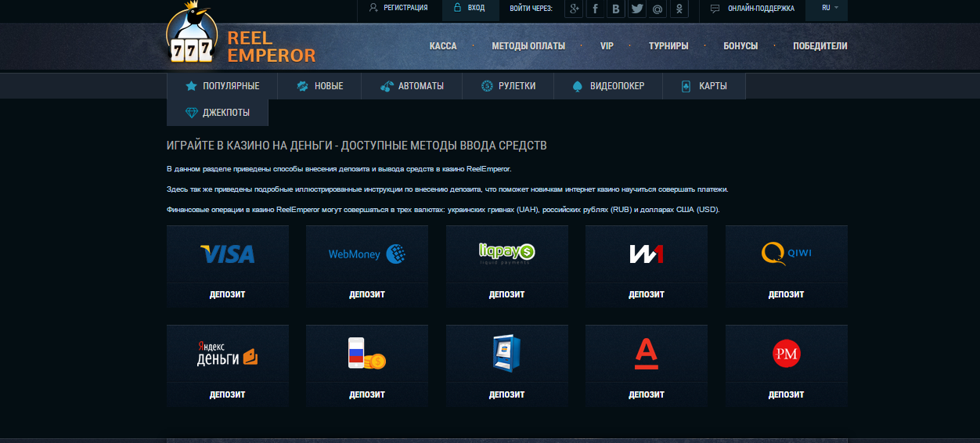Log in with the VK icon
Viewport: 980px width, 443px height.
617,9
